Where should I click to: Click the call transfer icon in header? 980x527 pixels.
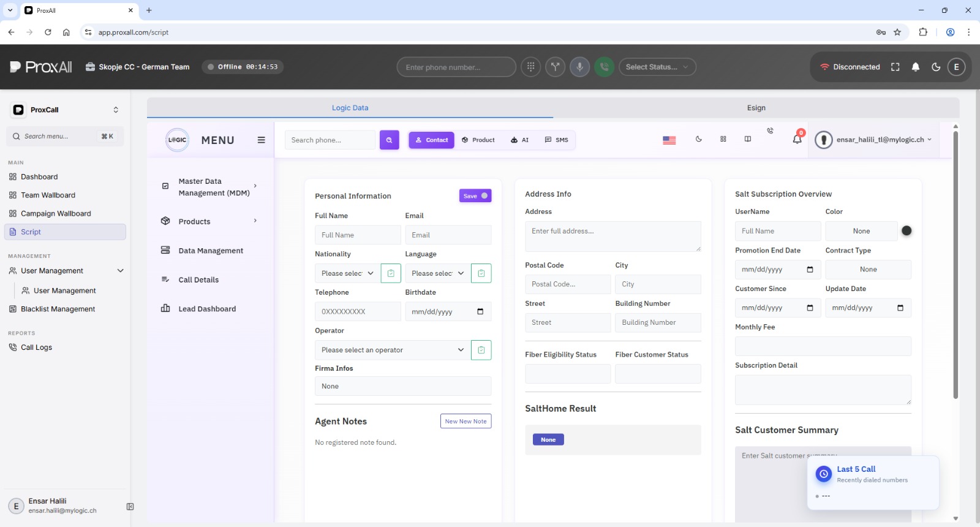tap(556, 67)
